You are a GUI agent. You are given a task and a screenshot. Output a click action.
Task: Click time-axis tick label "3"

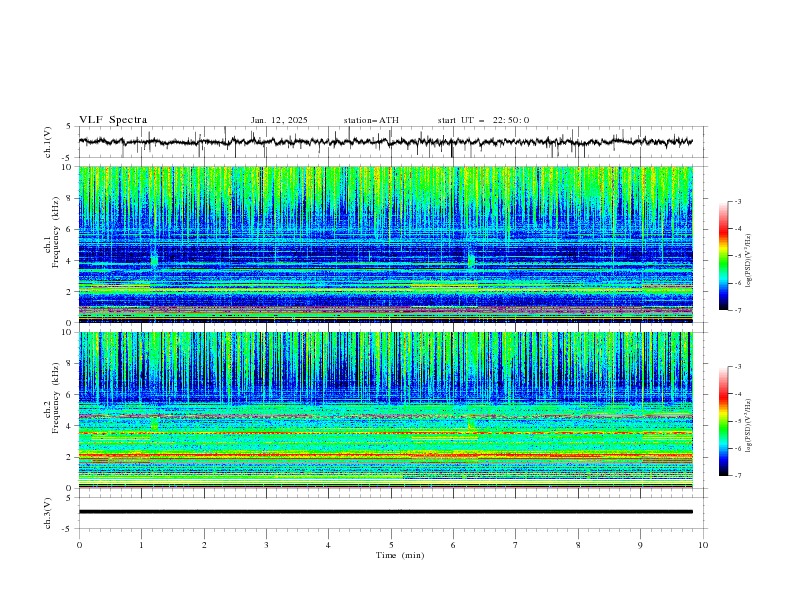tap(266, 545)
